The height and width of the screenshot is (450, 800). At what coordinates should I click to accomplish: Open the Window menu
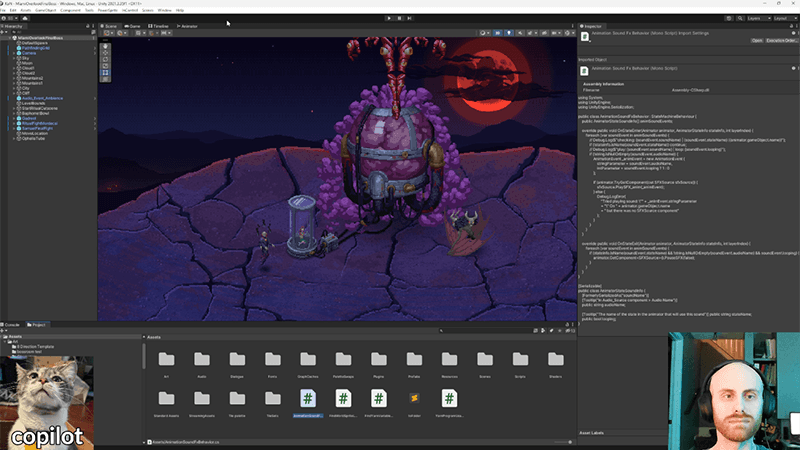click(x=164, y=10)
